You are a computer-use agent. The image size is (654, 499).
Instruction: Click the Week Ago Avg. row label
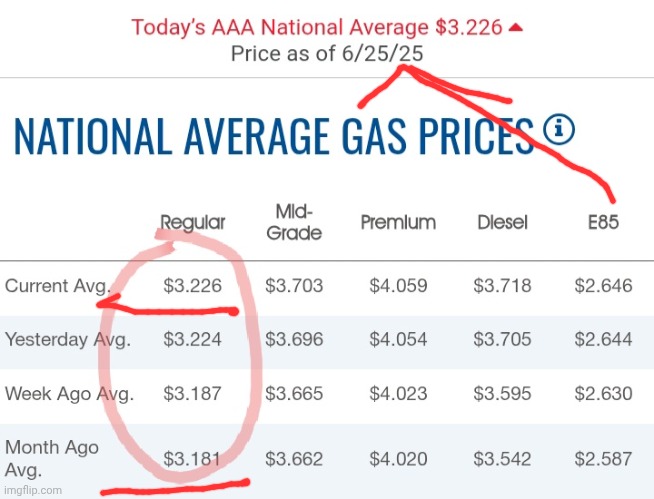(x=69, y=394)
